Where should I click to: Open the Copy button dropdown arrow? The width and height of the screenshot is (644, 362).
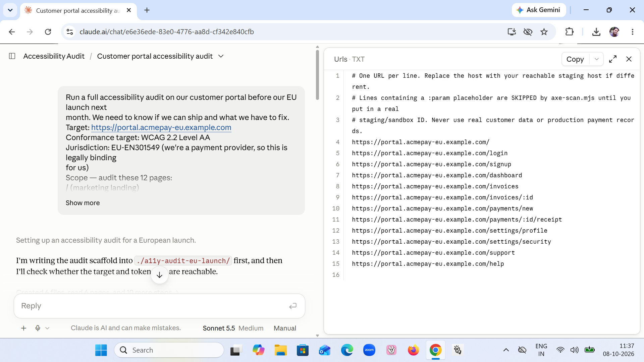[x=597, y=59]
